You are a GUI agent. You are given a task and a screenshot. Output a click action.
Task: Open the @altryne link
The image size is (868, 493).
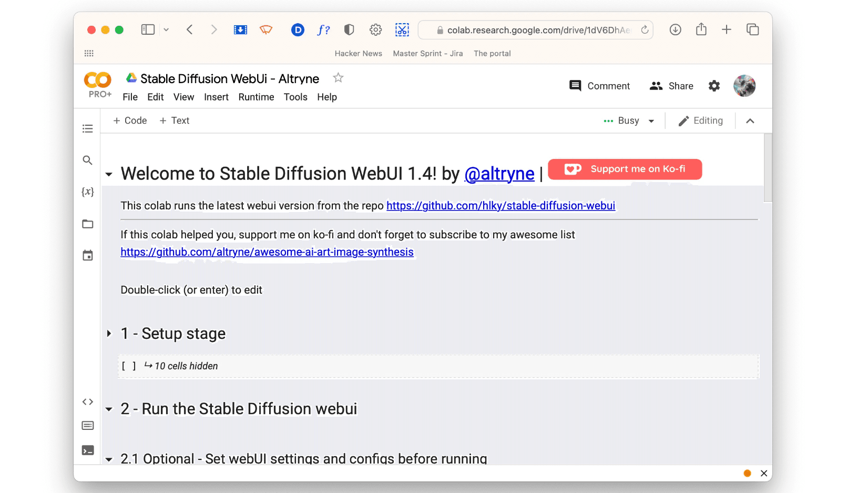coord(499,173)
